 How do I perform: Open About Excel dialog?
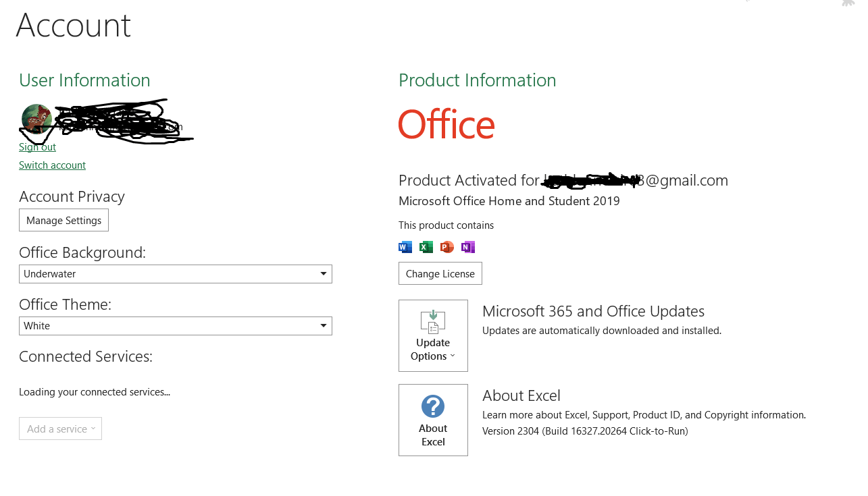click(433, 420)
